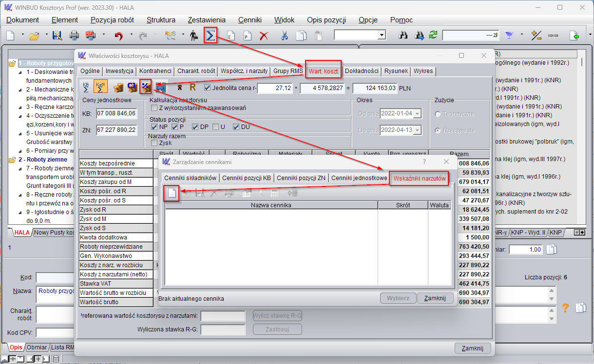Save the cost estimate from main toolbar
Viewport: 594px width, 364px height.
click(x=57, y=35)
